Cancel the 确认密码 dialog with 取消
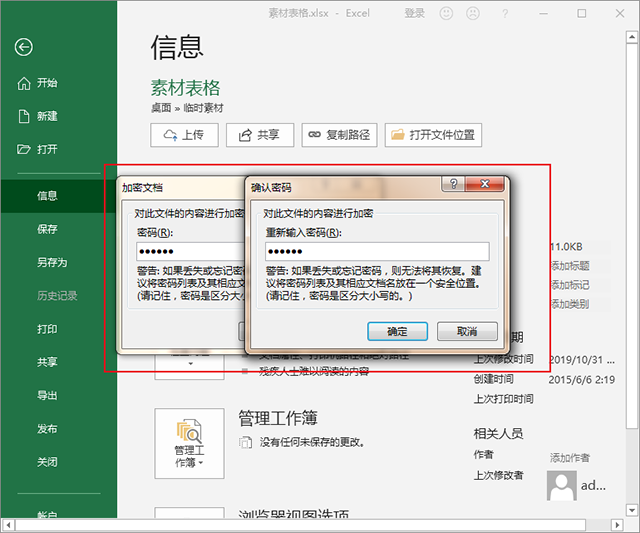The width and height of the screenshot is (640, 533). (x=467, y=331)
